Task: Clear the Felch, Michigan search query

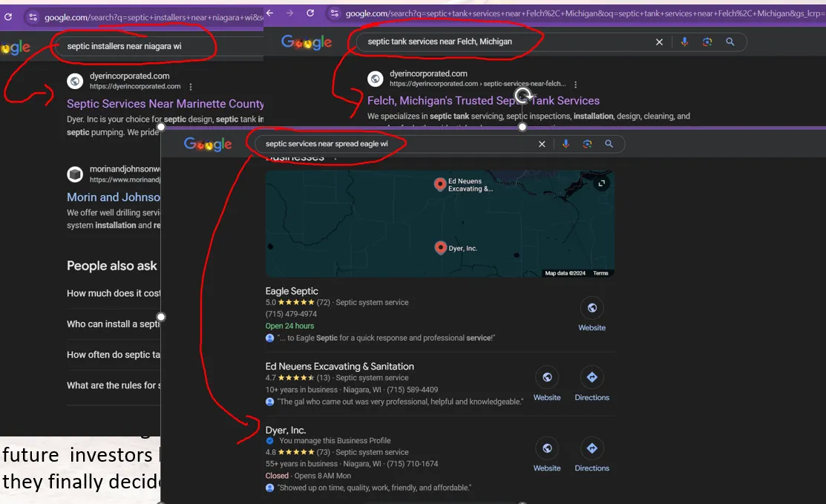Action: pos(659,42)
